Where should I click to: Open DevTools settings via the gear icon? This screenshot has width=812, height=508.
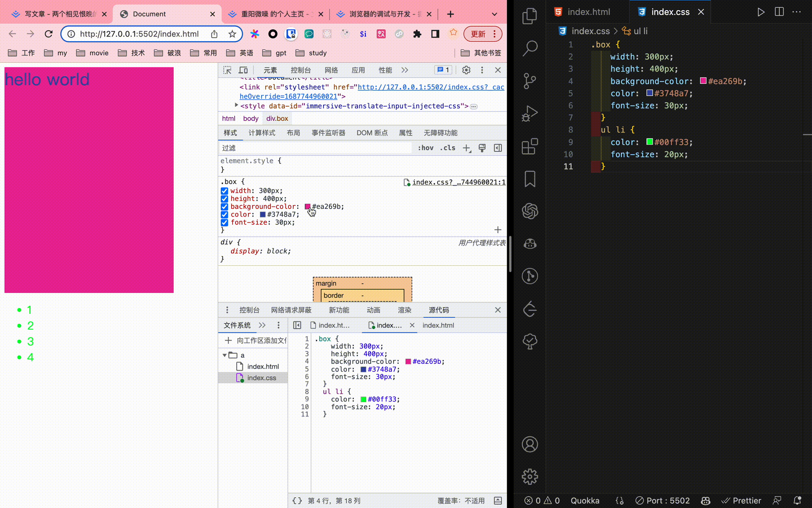pyautogui.click(x=466, y=70)
